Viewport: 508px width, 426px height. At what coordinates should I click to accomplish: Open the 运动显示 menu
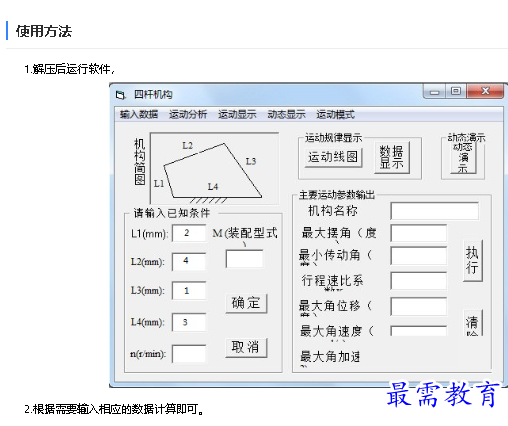point(237,115)
